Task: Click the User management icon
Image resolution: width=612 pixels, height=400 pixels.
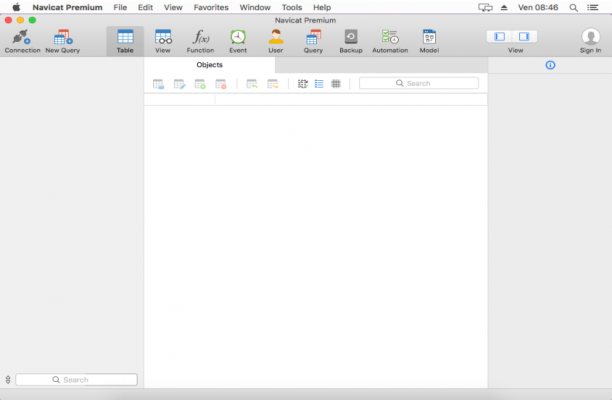Action: click(276, 41)
